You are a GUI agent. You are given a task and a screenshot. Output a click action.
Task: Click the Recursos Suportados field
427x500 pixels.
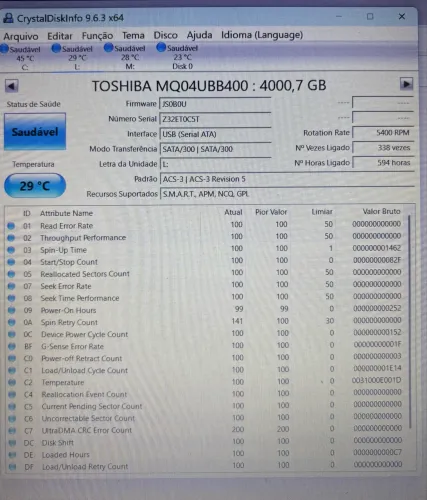(x=287, y=194)
